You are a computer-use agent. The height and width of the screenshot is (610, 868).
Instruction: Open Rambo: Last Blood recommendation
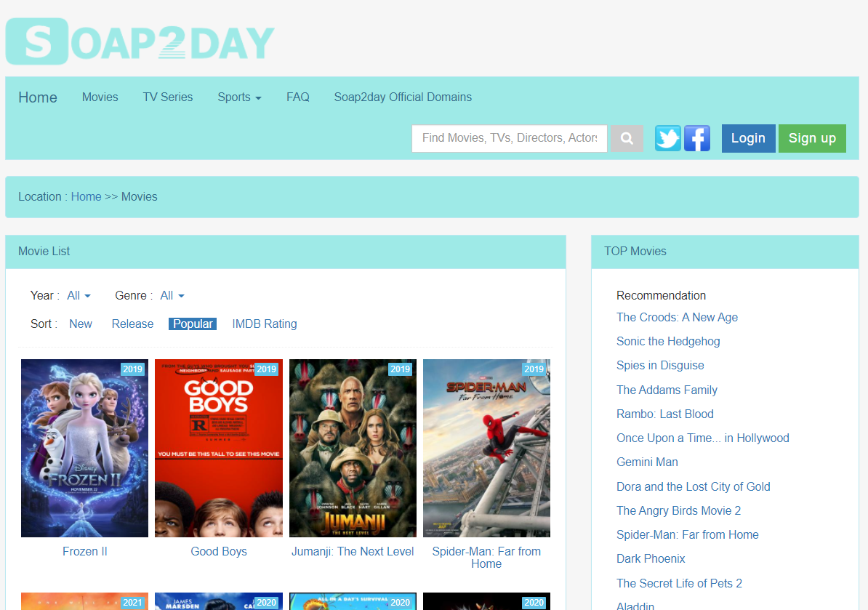click(x=665, y=414)
